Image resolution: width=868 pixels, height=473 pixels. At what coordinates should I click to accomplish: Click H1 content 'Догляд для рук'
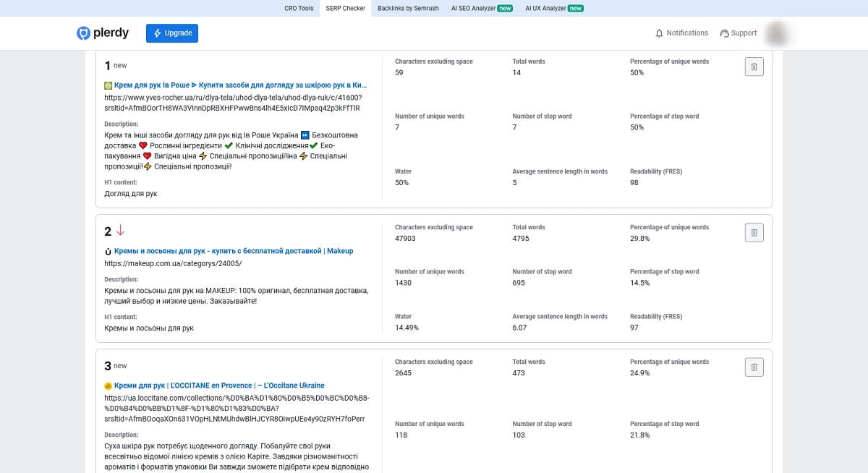(130, 194)
